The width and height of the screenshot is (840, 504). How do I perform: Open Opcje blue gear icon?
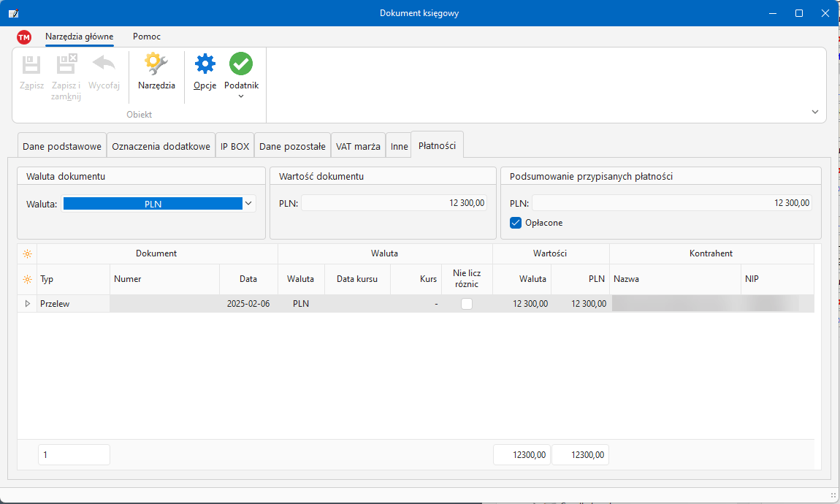tap(205, 66)
